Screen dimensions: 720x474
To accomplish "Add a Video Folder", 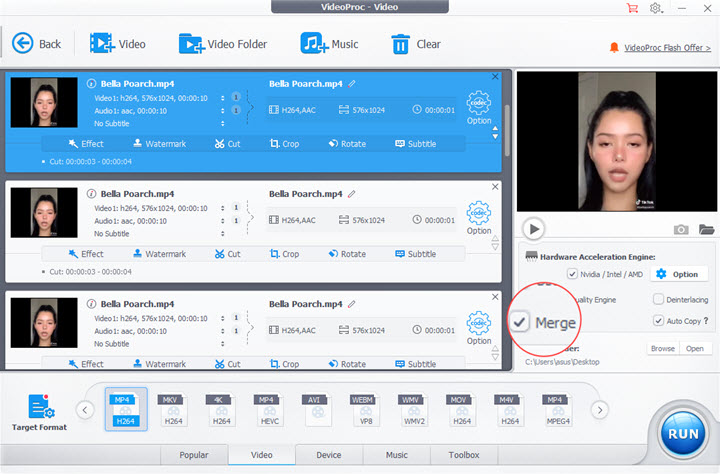I will [x=223, y=44].
